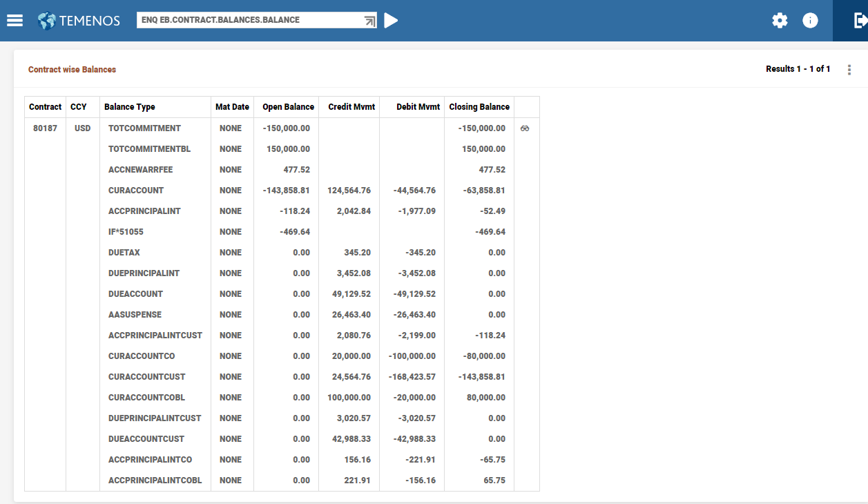Select contract number 80187

46,128
